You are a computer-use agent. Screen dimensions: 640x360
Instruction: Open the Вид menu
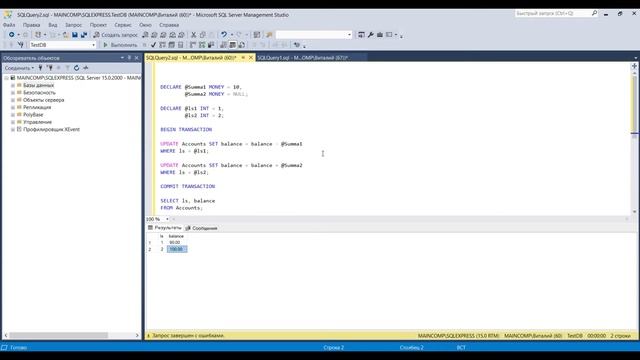[53, 25]
